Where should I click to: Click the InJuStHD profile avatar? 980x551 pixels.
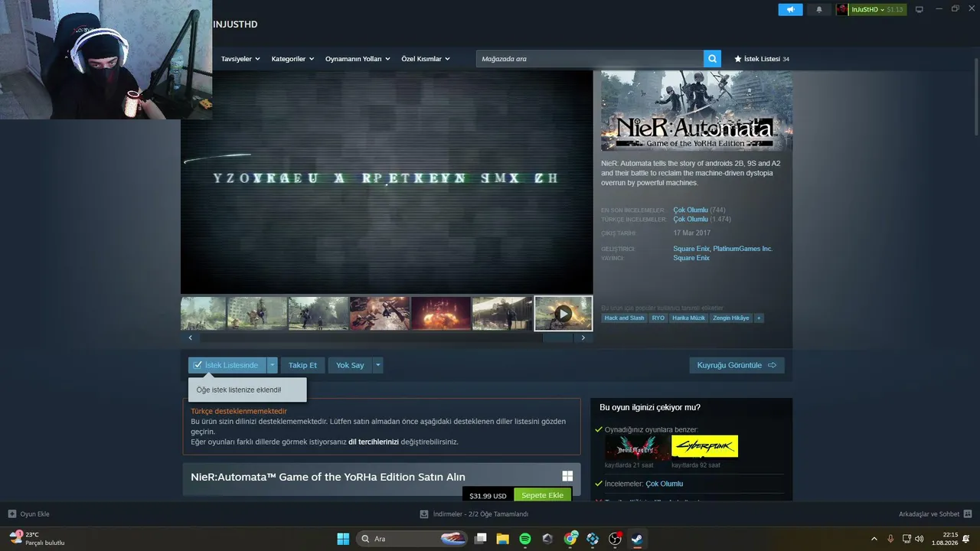pos(843,9)
